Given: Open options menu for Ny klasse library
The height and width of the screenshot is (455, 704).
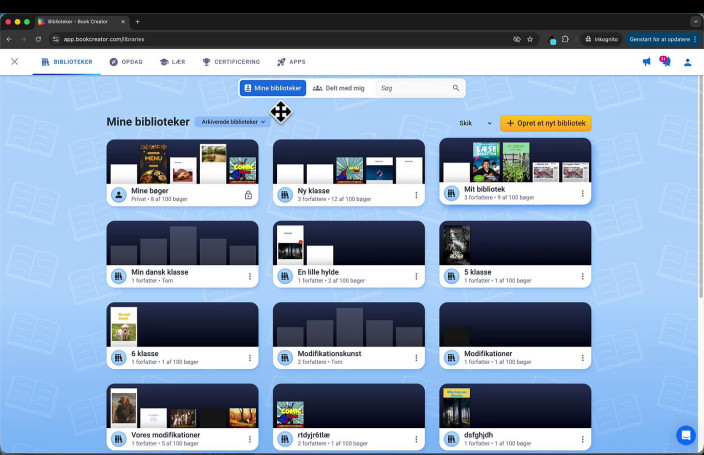Looking at the screenshot, I should pos(416,195).
